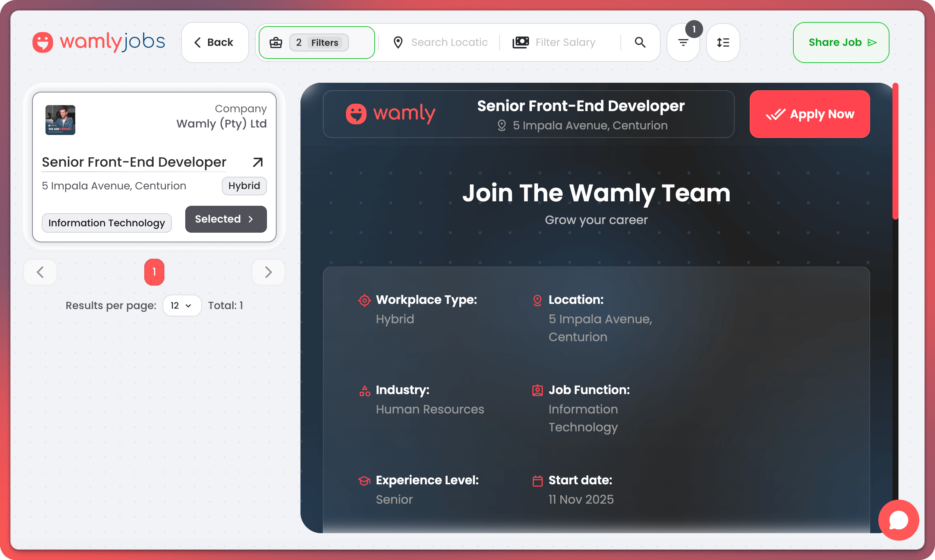Click the salary cash icon
Viewport: 935px width, 560px height.
point(520,42)
